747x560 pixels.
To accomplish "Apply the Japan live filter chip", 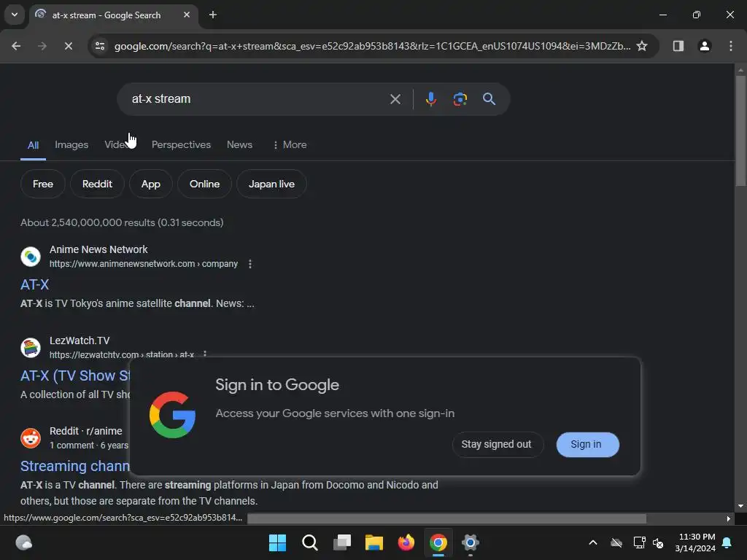I will click(x=271, y=184).
